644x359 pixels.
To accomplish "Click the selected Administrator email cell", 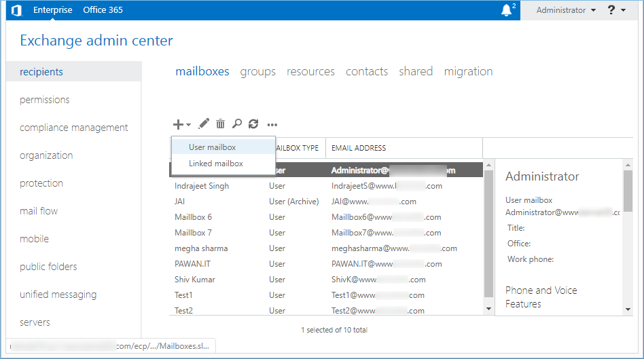I will (x=393, y=170).
